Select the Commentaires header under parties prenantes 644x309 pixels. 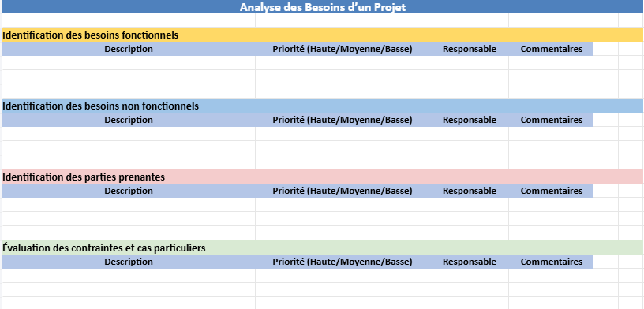click(x=551, y=191)
